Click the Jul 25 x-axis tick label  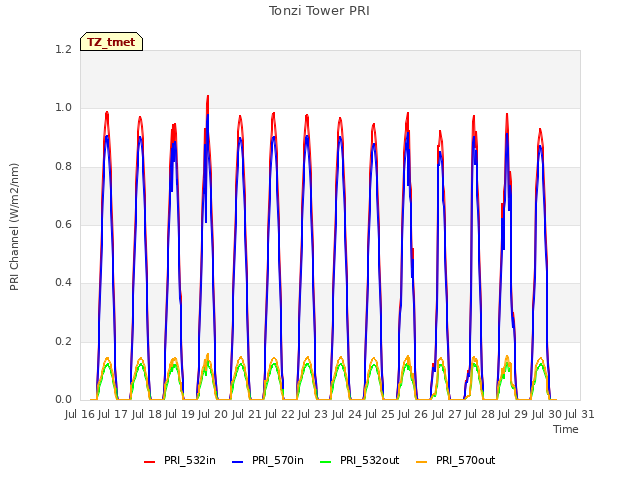click(x=380, y=415)
